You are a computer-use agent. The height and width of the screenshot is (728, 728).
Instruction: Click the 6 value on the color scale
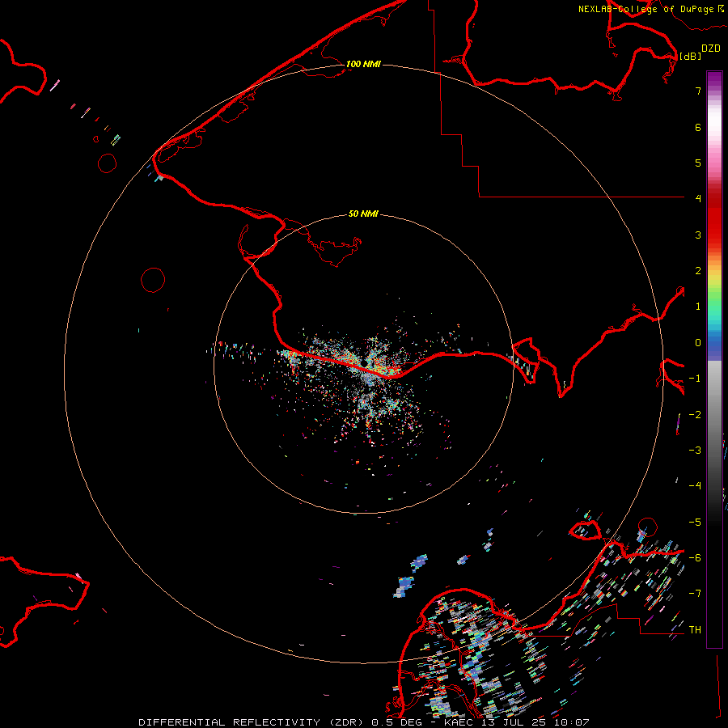pyautogui.click(x=698, y=127)
